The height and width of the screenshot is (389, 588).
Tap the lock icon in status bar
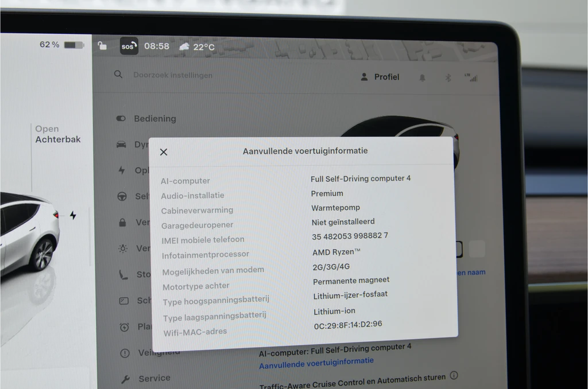point(102,46)
